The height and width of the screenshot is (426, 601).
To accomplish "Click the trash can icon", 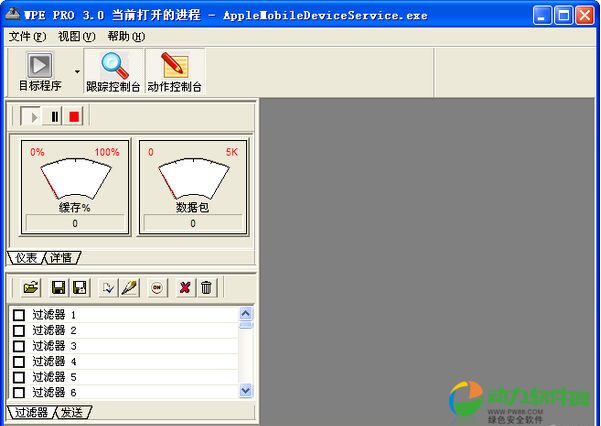I will 206,288.
